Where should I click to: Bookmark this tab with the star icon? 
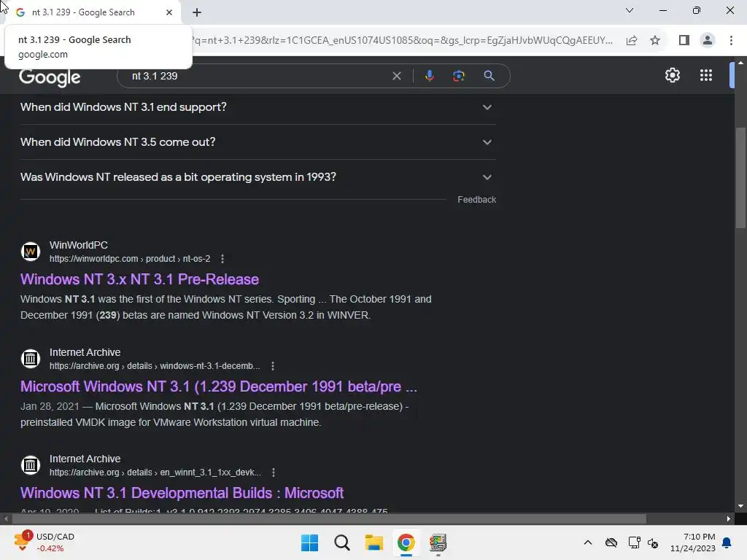click(x=655, y=41)
